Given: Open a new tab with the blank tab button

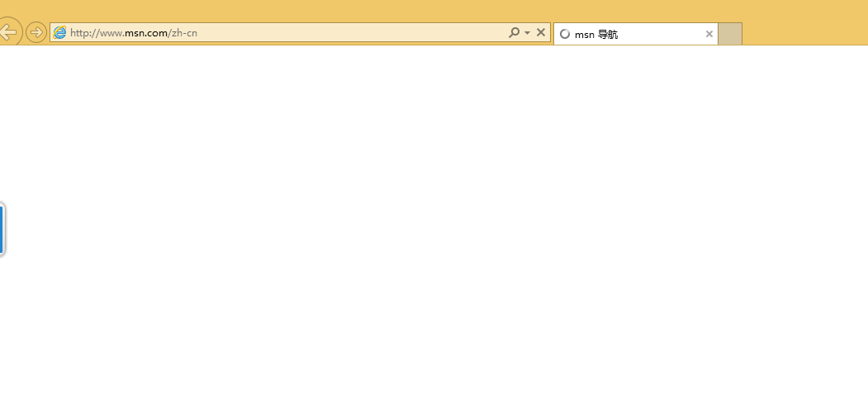Looking at the screenshot, I should coord(730,34).
